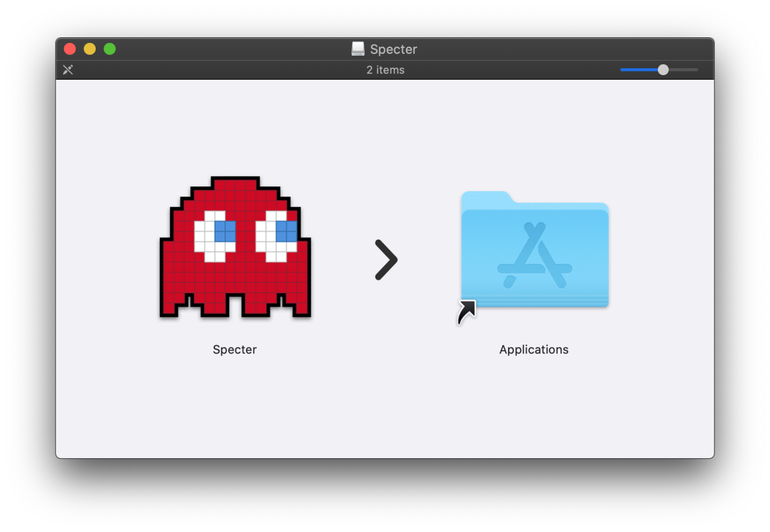Click the "Applications" folder label
The width and height of the screenshot is (770, 532).
click(534, 350)
